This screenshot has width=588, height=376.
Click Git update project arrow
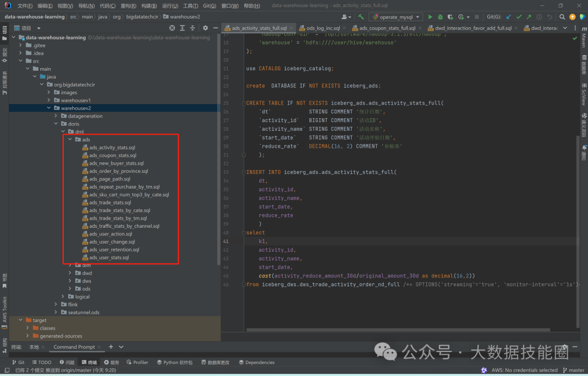point(509,17)
